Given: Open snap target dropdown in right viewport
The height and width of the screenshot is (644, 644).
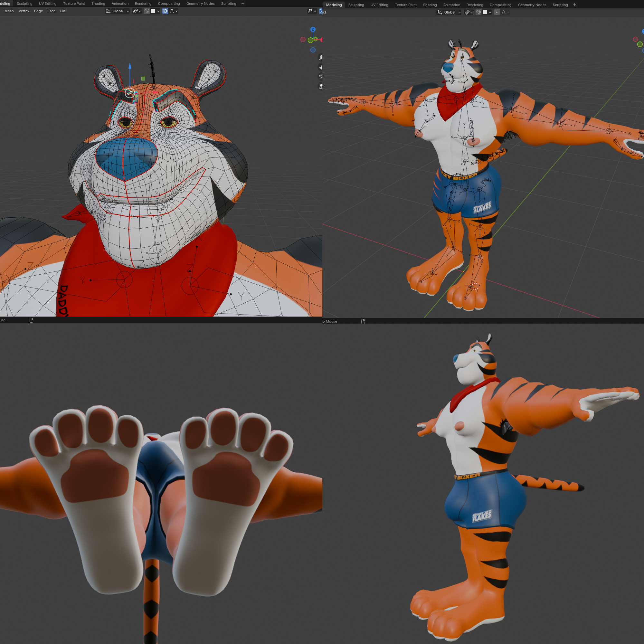Looking at the screenshot, I should [x=487, y=12].
